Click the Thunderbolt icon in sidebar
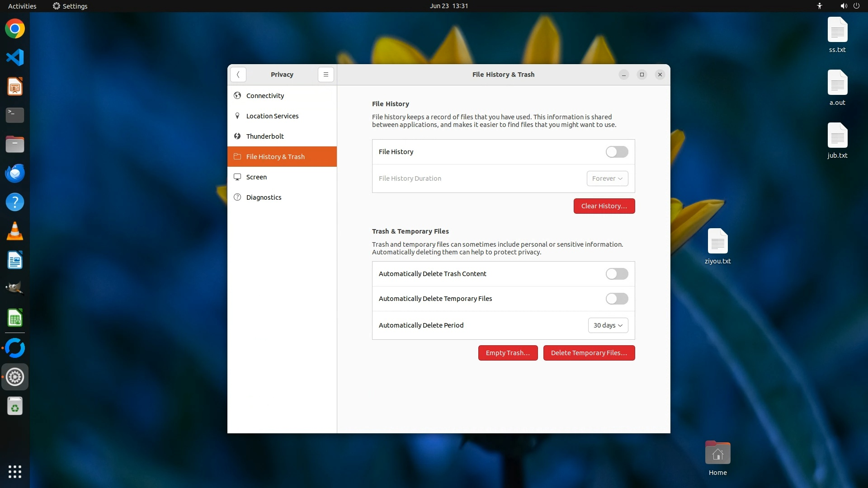Image resolution: width=868 pixels, height=488 pixels. coord(237,136)
